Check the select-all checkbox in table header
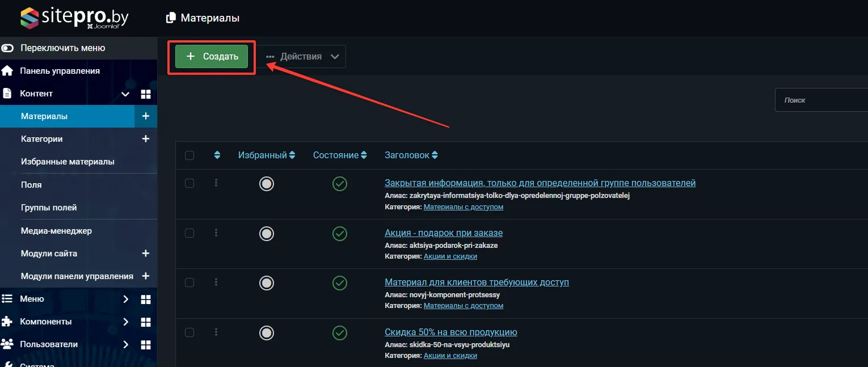Image resolution: width=868 pixels, height=367 pixels. click(189, 155)
